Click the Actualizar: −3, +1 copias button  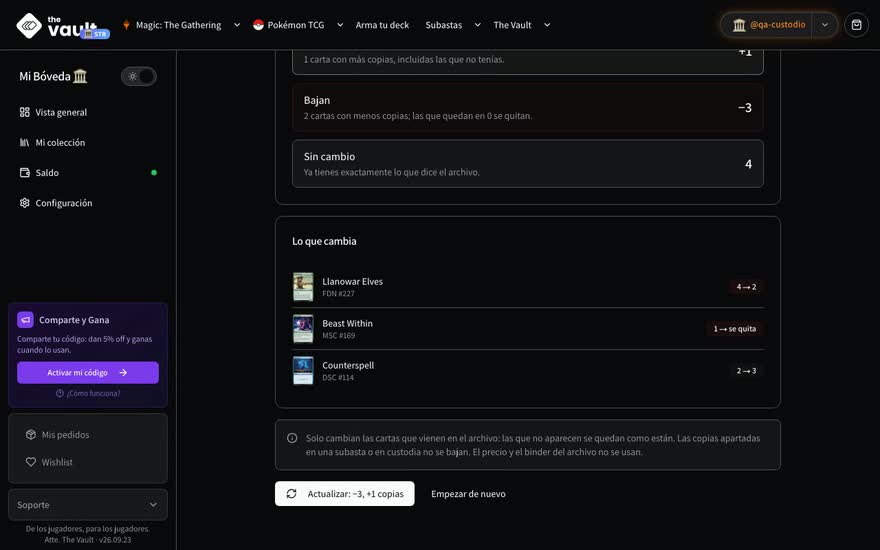pos(345,493)
